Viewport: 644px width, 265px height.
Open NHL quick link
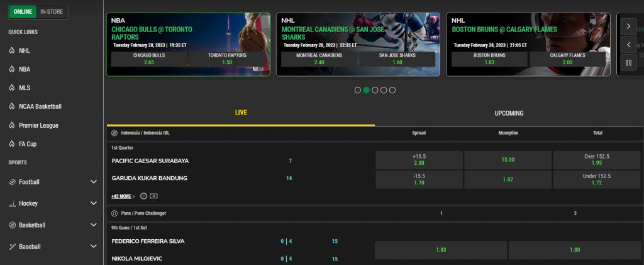pos(25,51)
